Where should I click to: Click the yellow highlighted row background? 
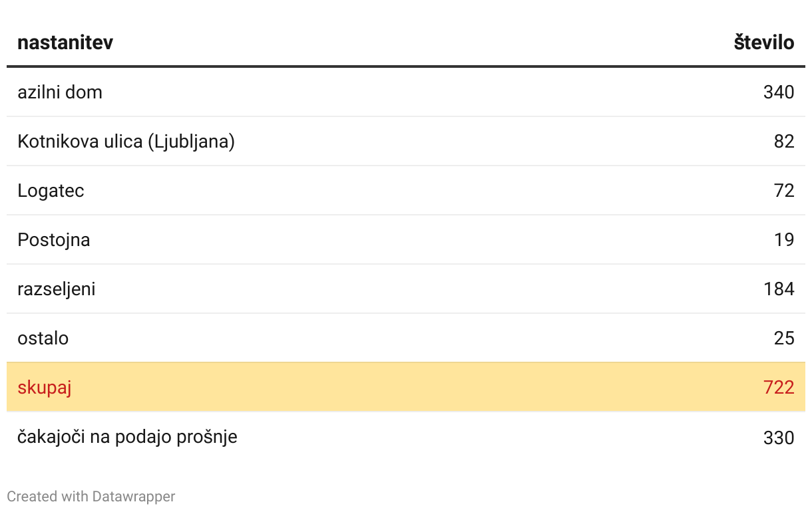point(406,387)
